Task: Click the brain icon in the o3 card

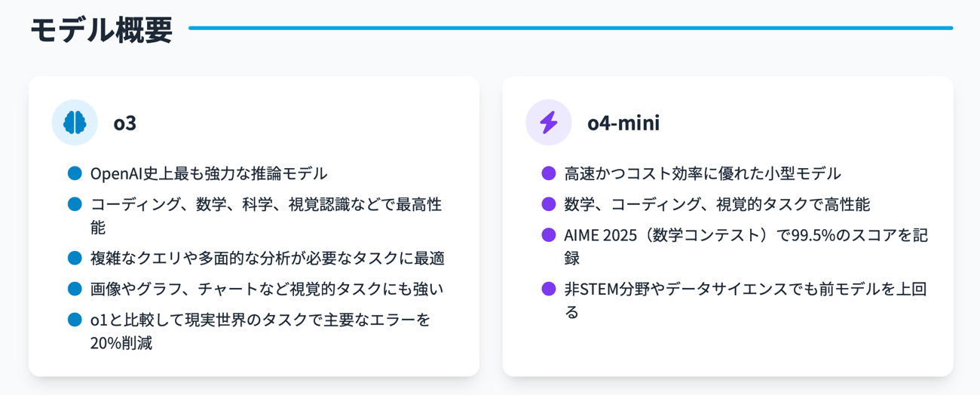Action: click(75, 122)
